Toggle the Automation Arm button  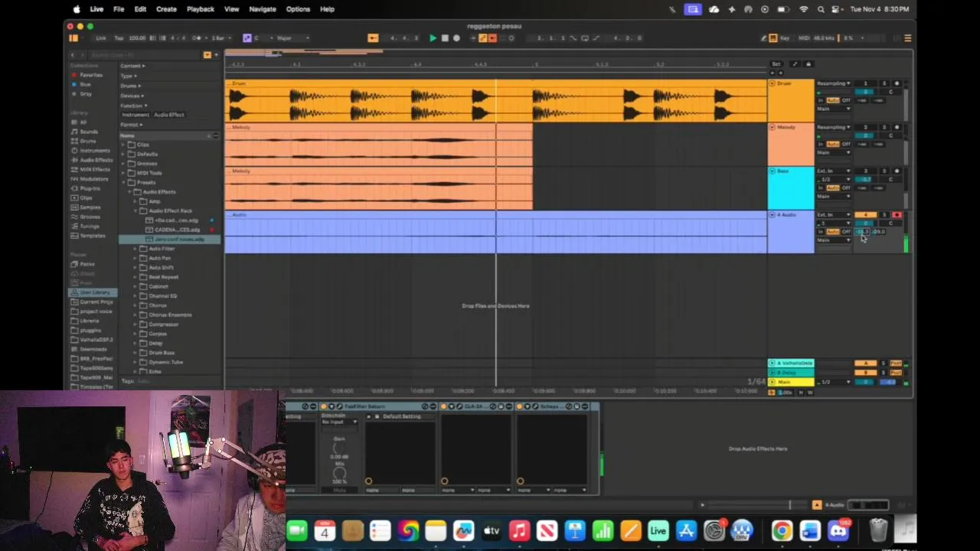483,38
